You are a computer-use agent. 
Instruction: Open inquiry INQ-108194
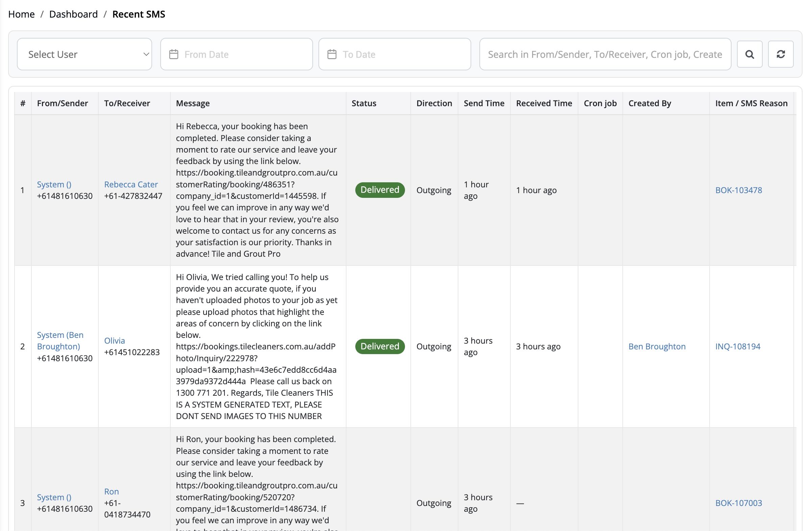(738, 346)
